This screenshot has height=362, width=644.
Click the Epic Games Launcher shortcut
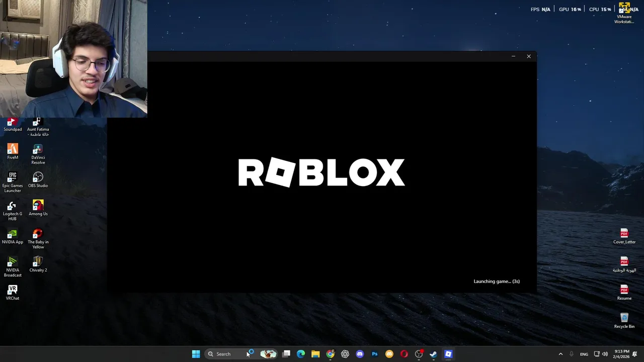point(13,183)
